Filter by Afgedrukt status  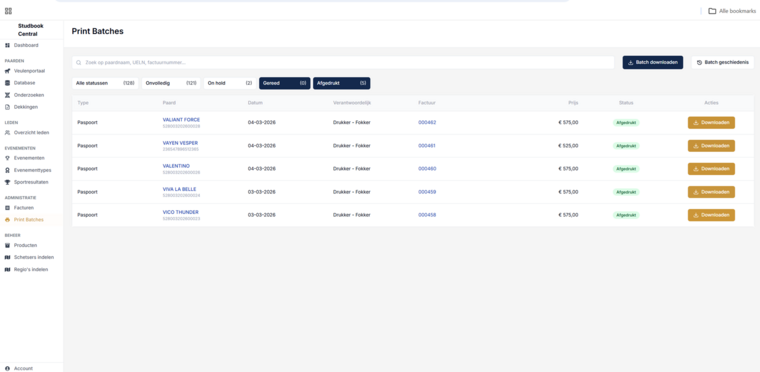(342, 83)
